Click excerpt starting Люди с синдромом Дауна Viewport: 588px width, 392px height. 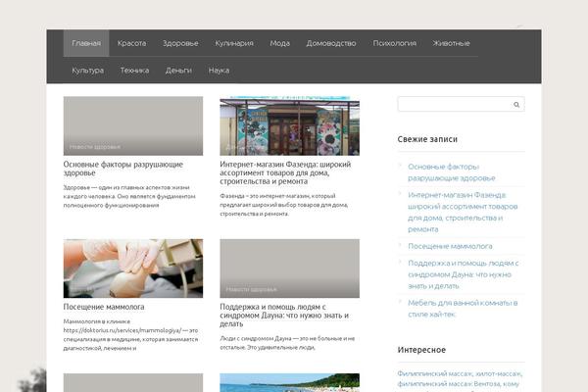point(287,343)
